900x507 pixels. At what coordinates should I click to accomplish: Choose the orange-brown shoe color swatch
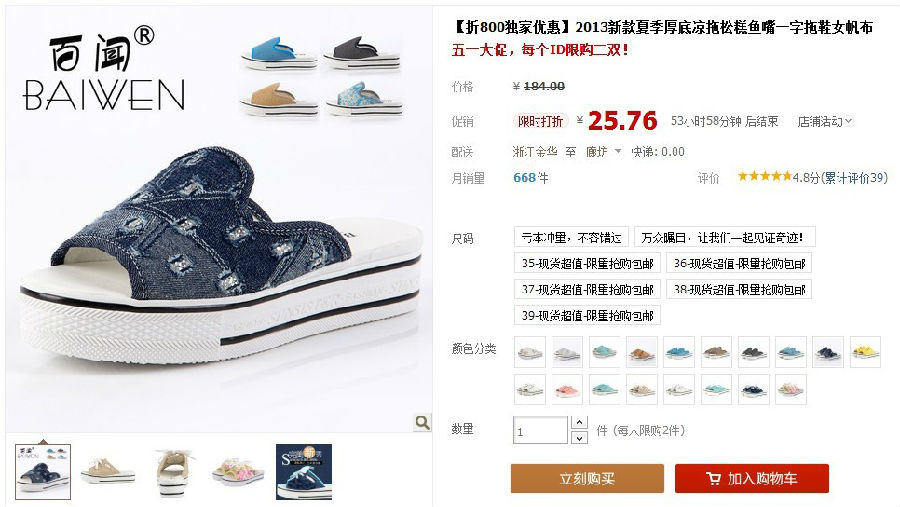tap(641, 352)
